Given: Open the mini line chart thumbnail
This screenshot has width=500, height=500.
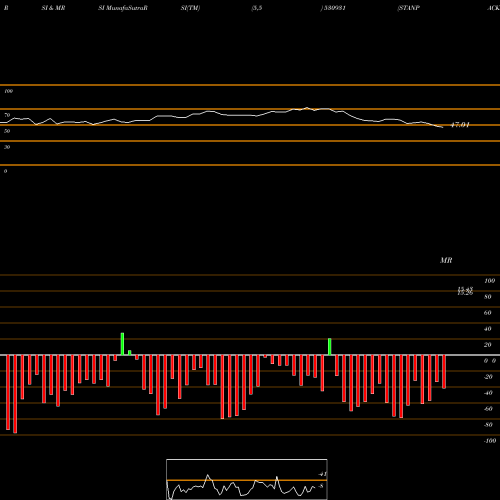Looking at the screenshot, I should click(x=247, y=479).
